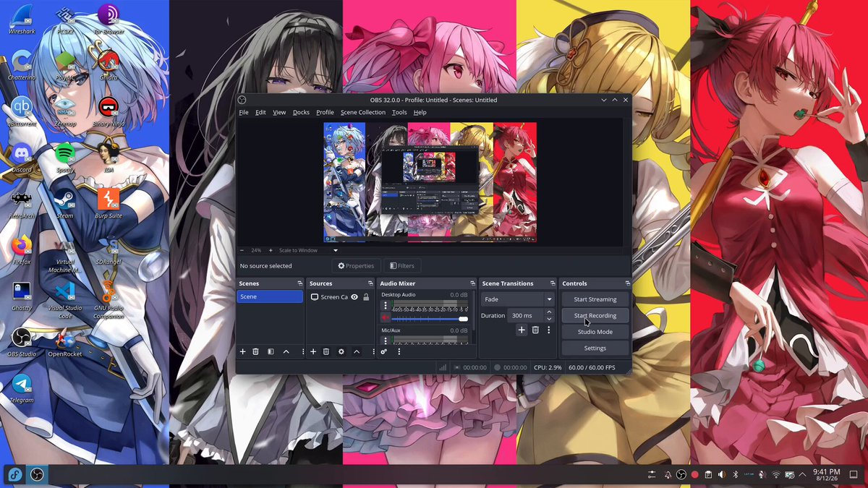Screen dimensions: 868x488
Task: Click the OBS tray icon in system tray
Action: 681,474
